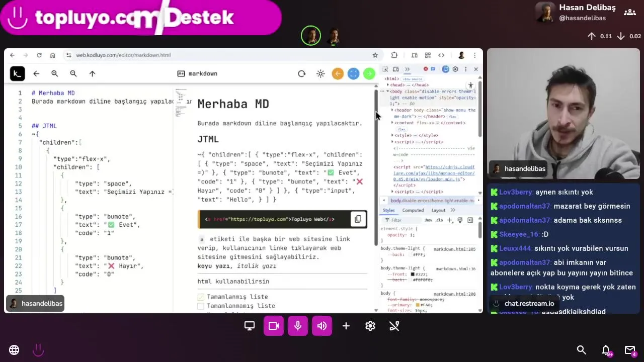Show more DevTools tabs chevron
The width and height of the screenshot is (644, 362).
pos(407,69)
